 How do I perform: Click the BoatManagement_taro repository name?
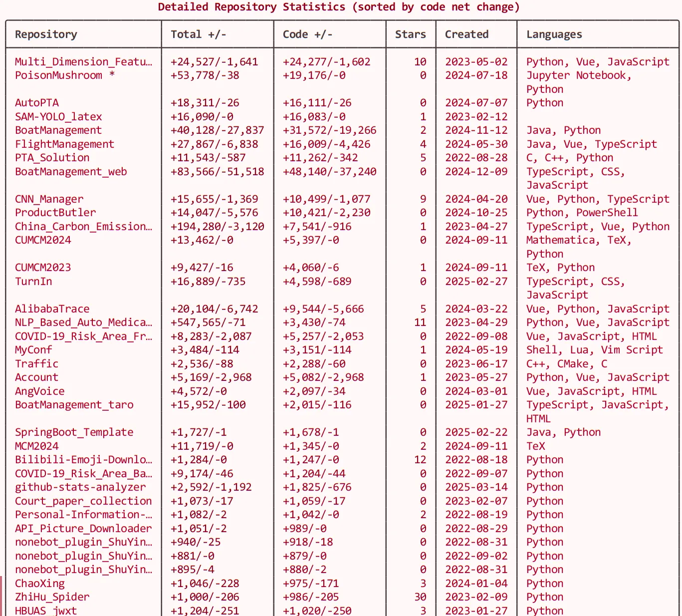pos(74,405)
